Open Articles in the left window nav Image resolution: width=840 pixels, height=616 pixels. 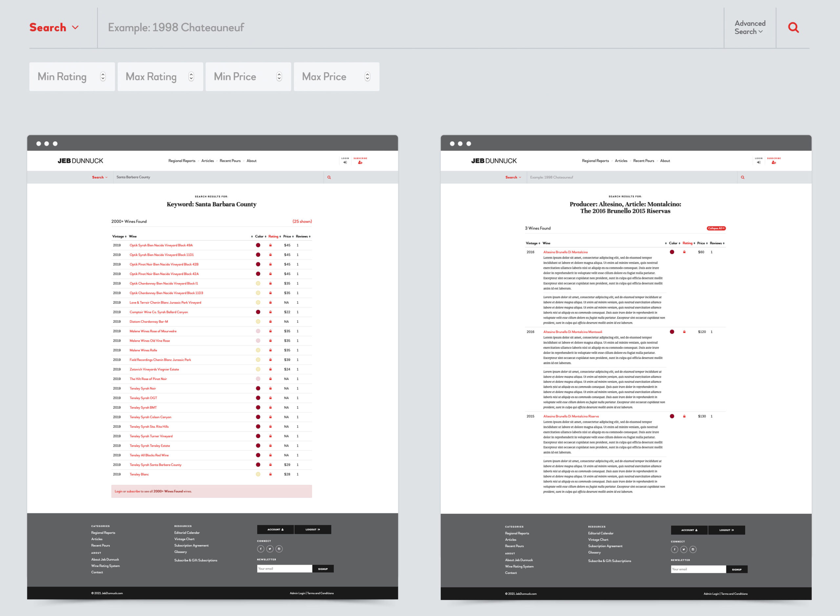coord(207,161)
